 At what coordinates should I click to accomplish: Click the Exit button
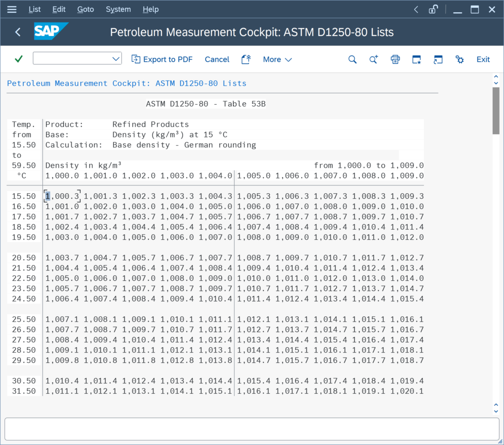click(483, 59)
